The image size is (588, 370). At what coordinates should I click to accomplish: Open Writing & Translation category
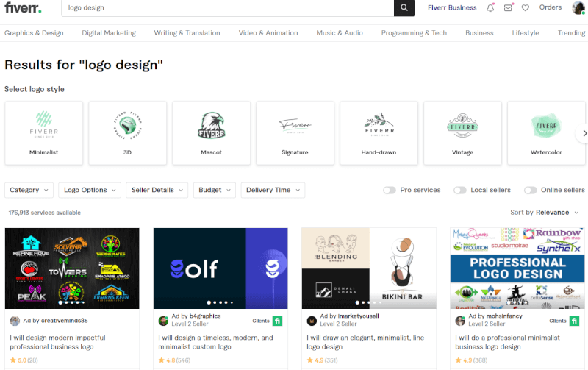(x=187, y=33)
